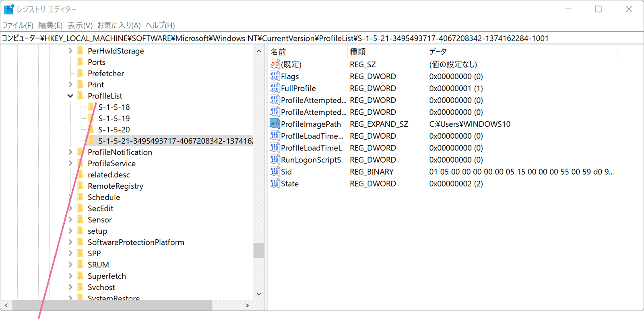Click the horizontal scroll right arrow

point(247,305)
